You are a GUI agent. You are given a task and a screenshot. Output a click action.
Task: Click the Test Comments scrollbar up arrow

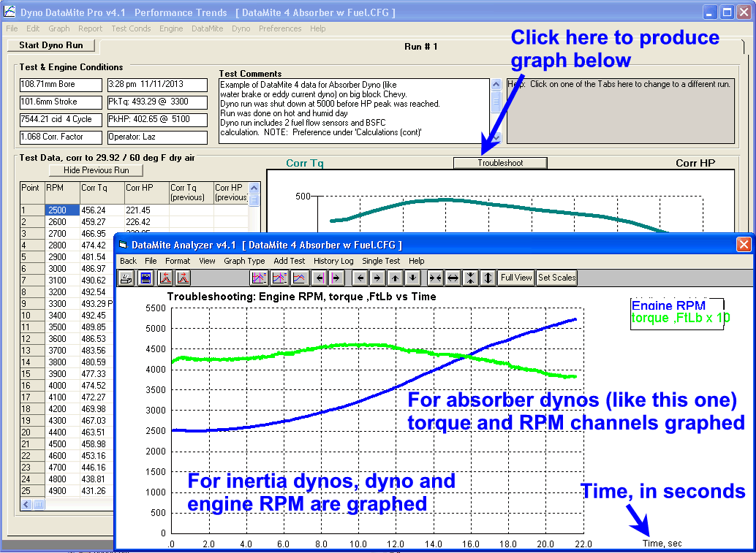(x=496, y=85)
